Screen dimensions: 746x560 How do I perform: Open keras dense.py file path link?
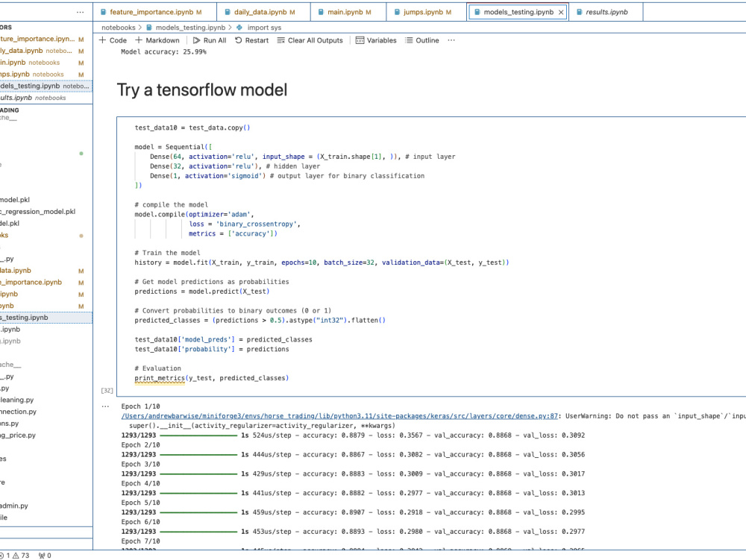pyautogui.click(x=339, y=416)
